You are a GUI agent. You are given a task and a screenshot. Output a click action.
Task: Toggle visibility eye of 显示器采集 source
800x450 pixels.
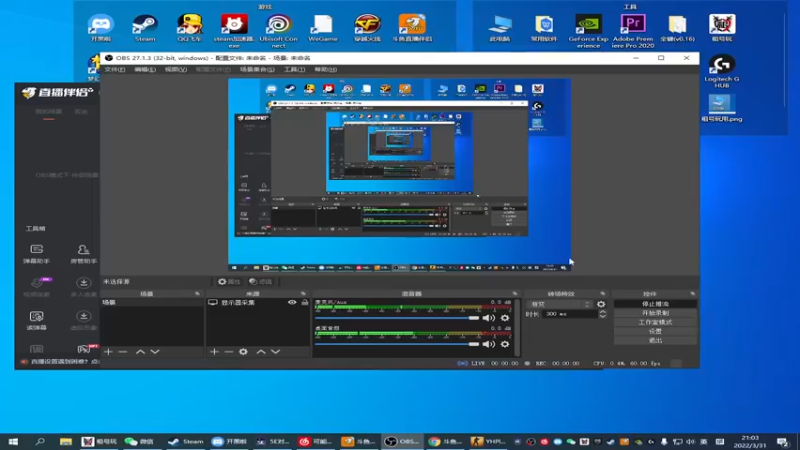[292, 303]
